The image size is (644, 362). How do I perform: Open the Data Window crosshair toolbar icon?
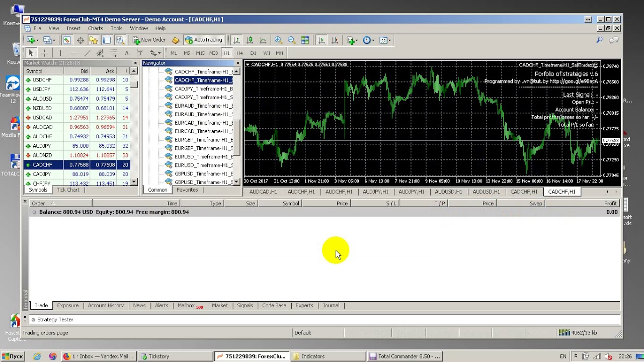pyautogui.click(x=80, y=40)
